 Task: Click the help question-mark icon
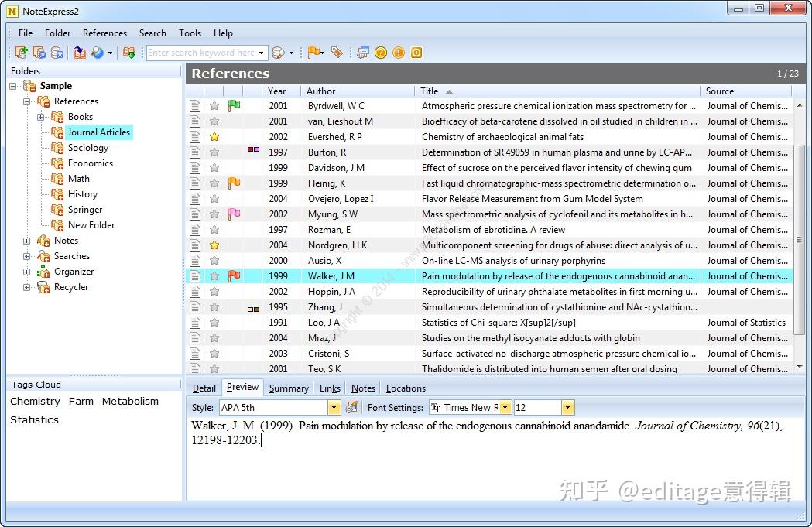380,52
